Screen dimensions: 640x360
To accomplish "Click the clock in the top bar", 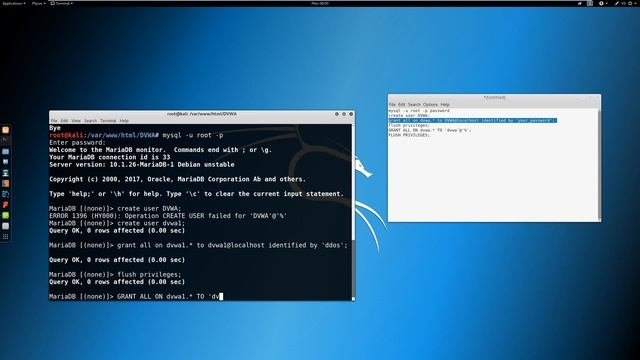I will [x=320, y=3].
